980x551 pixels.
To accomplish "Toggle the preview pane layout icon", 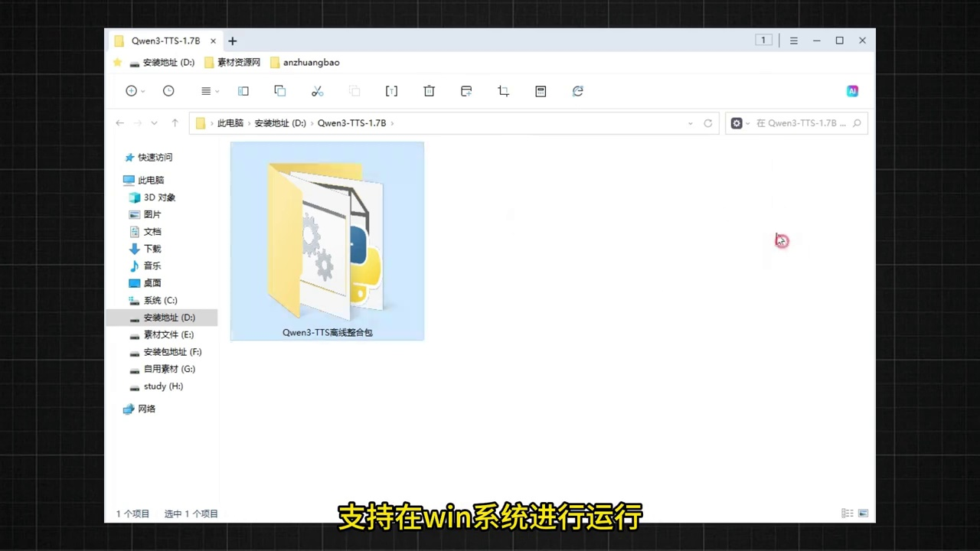I will (243, 91).
